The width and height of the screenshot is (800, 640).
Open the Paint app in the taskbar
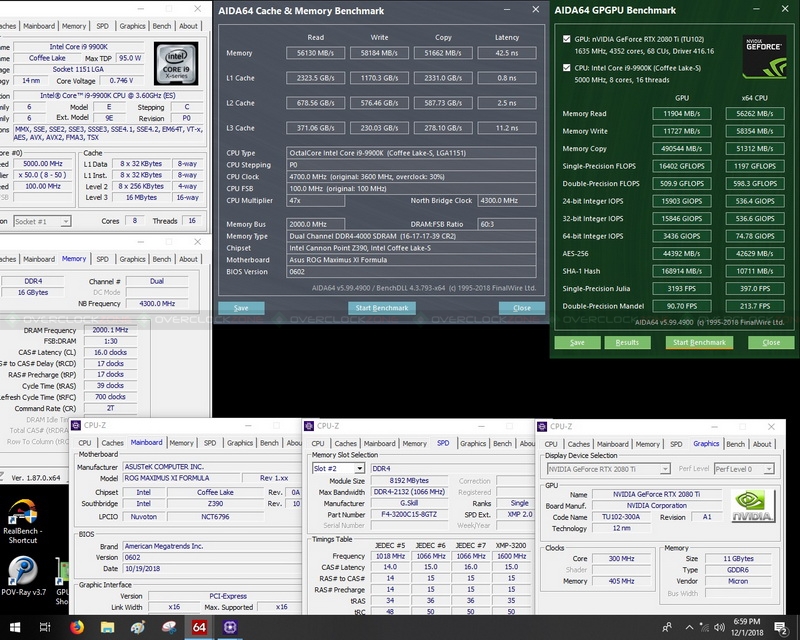[138, 627]
